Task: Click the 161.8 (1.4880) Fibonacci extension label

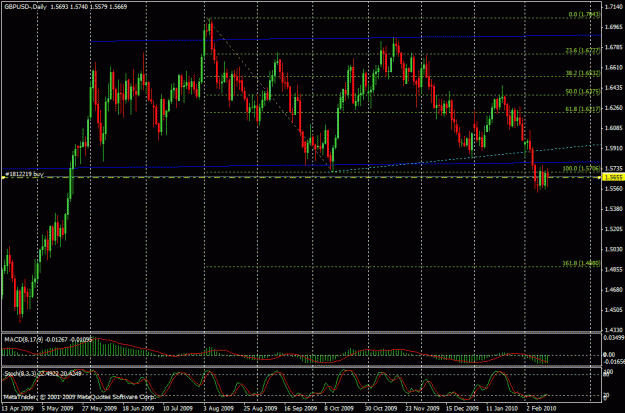Action: [581, 263]
